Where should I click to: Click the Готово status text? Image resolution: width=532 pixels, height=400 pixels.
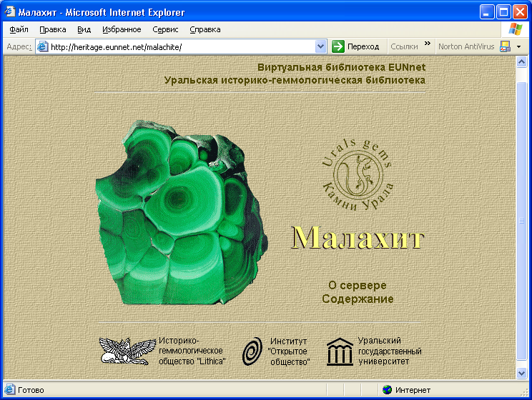pyautogui.click(x=31, y=390)
